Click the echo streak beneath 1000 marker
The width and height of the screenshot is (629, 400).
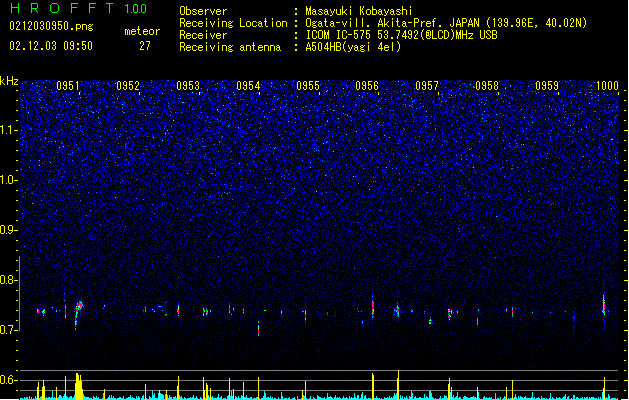tap(604, 306)
